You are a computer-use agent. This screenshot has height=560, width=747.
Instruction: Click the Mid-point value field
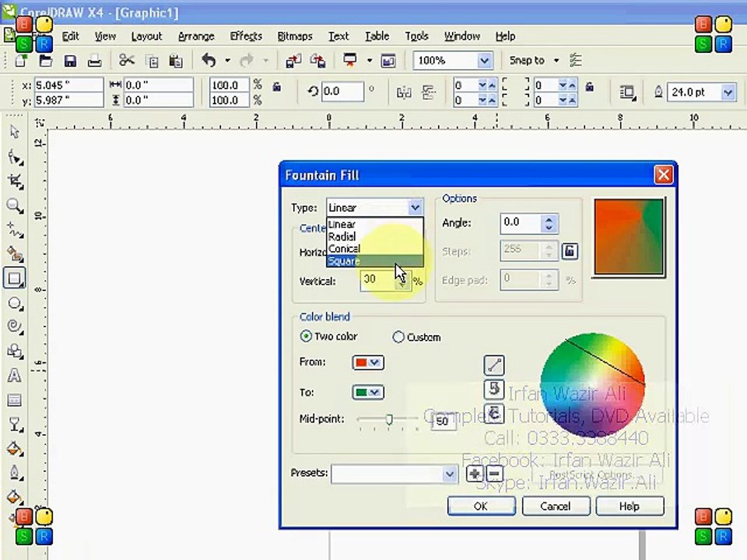[x=443, y=421]
